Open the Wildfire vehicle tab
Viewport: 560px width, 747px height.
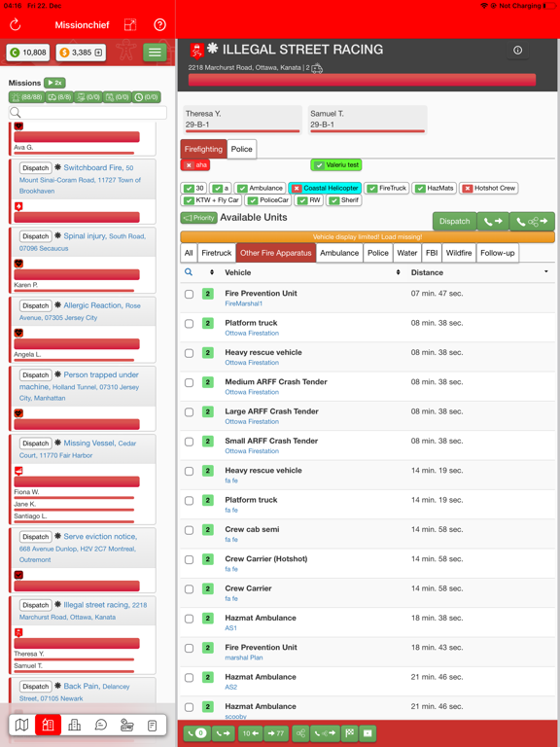click(x=459, y=253)
